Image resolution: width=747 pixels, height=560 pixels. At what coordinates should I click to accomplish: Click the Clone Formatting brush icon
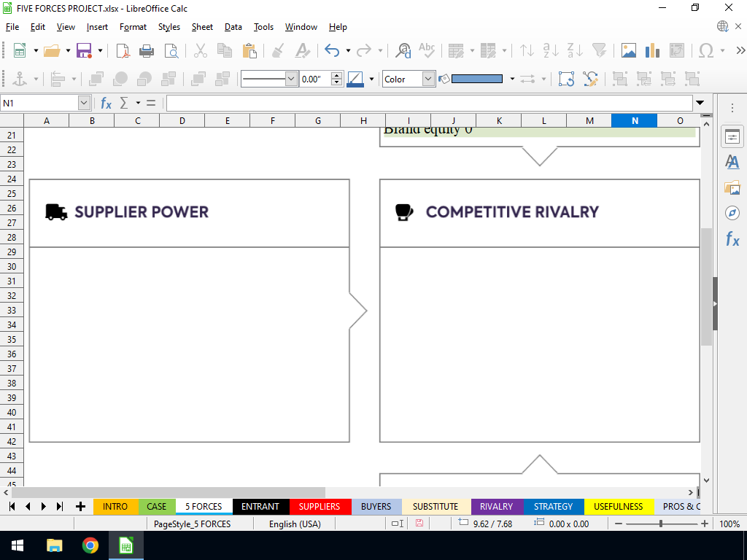point(278,50)
